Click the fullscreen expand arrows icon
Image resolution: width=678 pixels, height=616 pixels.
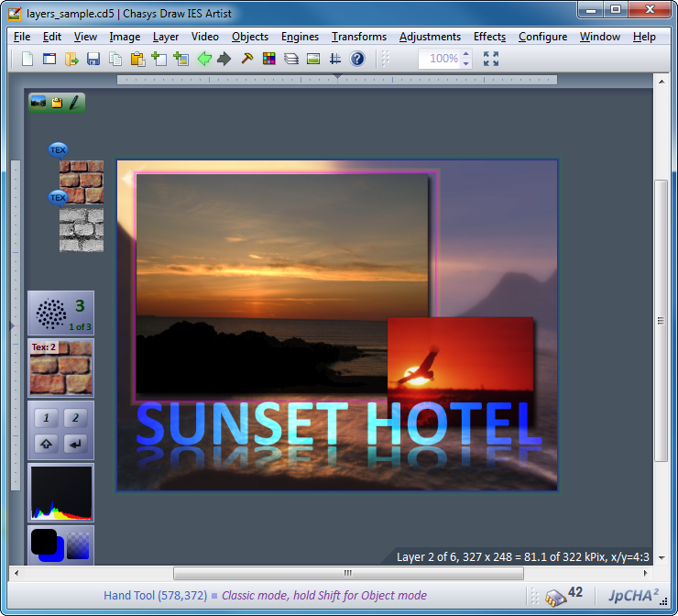coord(491,59)
